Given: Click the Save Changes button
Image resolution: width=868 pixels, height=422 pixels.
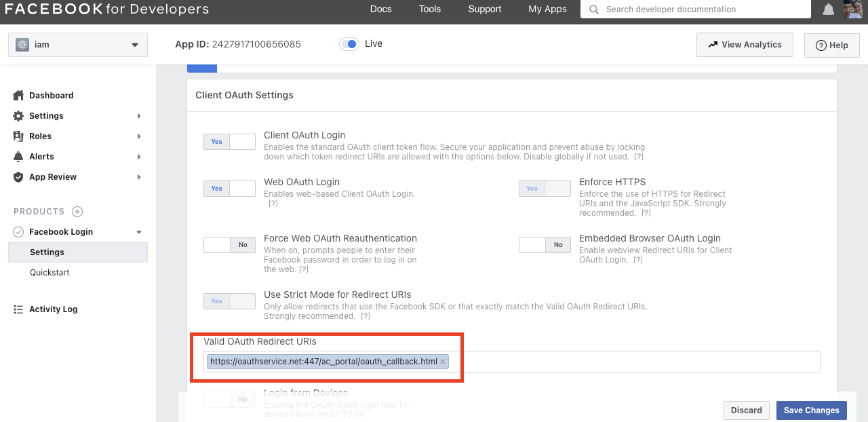Looking at the screenshot, I should pos(812,410).
